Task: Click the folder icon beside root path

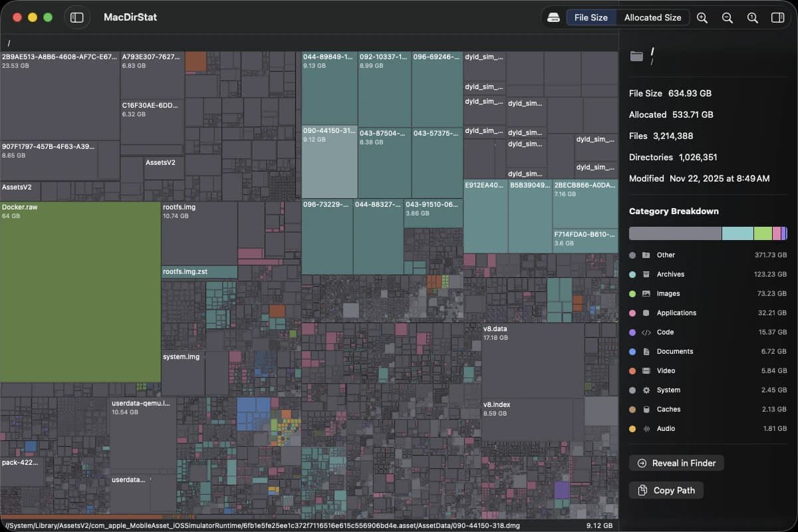Action: click(x=636, y=56)
